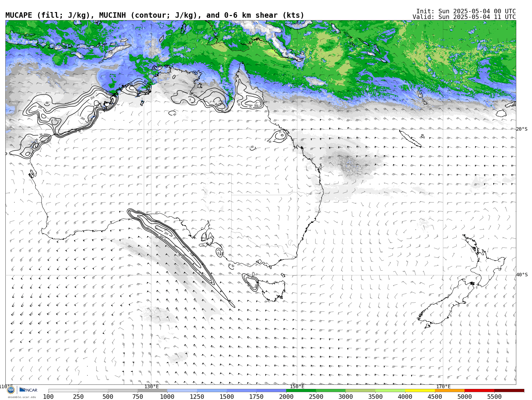This screenshot has width=532, height=400.
Task: Click the 1500 colorbar tick label
Action: click(227, 397)
